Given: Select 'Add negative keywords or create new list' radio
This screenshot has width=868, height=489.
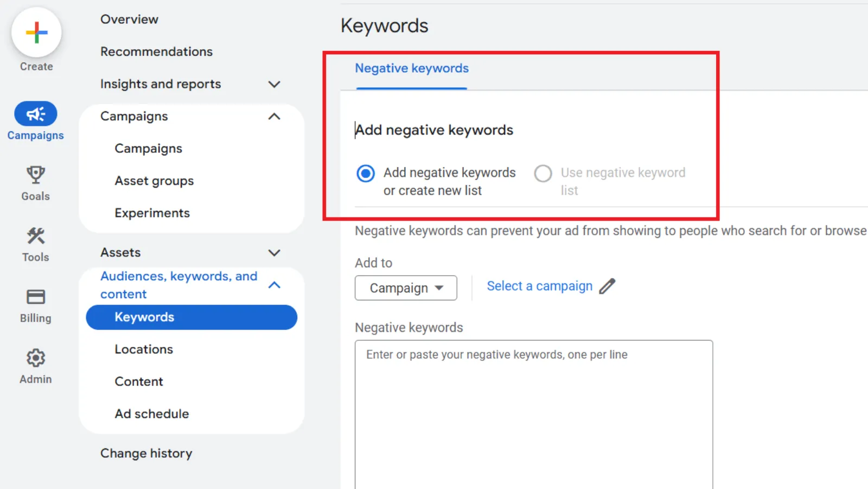Looking at the screenshot, I should (366, 173).
